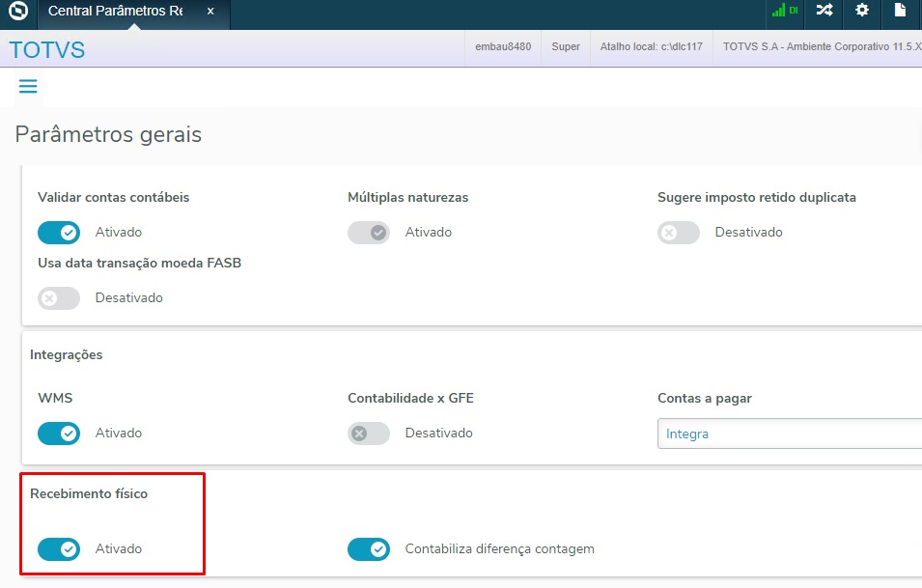Enable Sugere imposto retido duplicata toggle
This screenshot has width=922, height=588.
tap(679, 233)
